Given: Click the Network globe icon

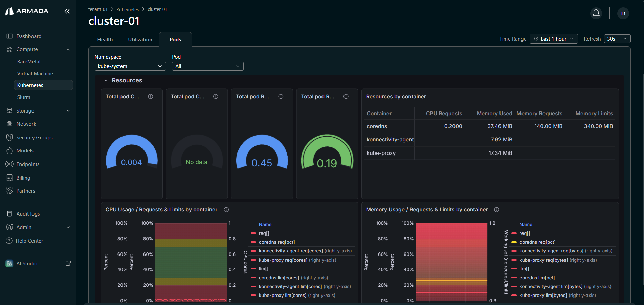Looking at the screenshot, I should [x=9, y=124].
